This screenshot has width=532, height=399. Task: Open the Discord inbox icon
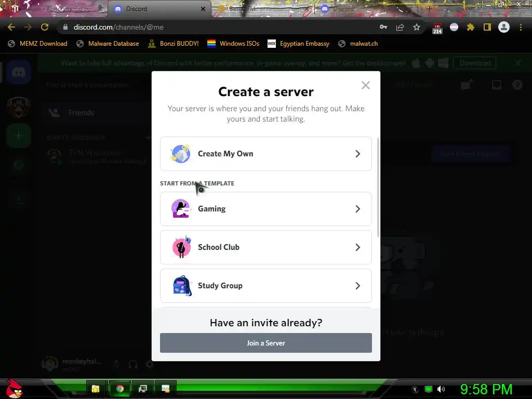(497, 85)
